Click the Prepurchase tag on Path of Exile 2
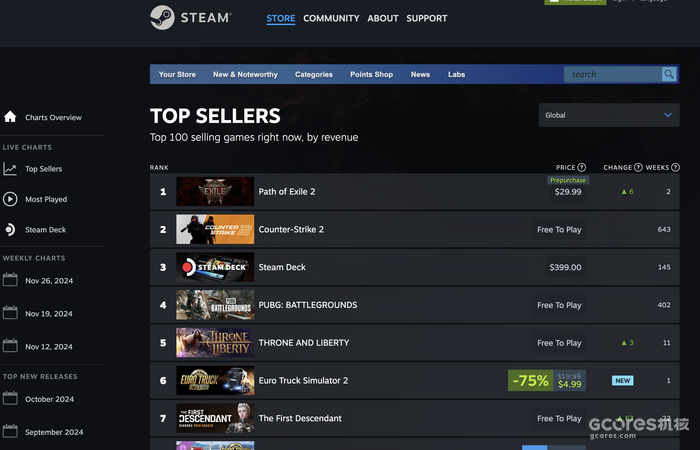Screen dimensions: 700x450 point(568,180)
